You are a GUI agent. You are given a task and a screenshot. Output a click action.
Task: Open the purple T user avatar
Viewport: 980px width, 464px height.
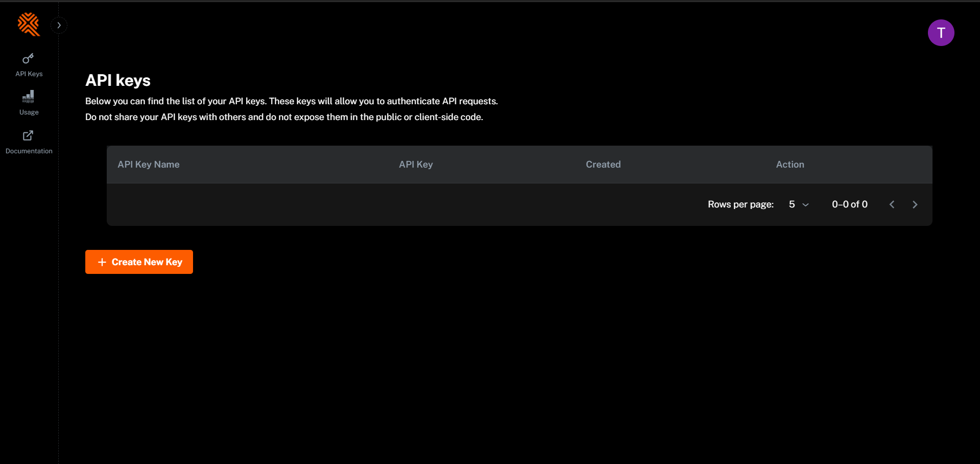(x=941, y=33)
